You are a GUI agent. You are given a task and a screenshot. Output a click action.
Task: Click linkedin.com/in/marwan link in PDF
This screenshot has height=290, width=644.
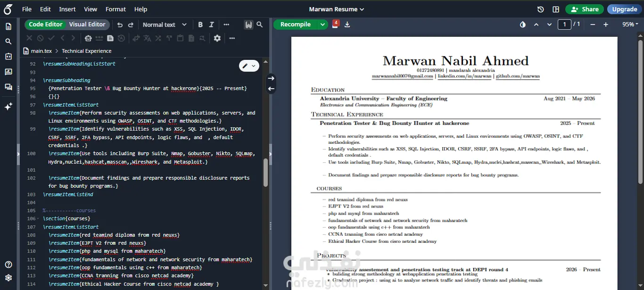465,76
